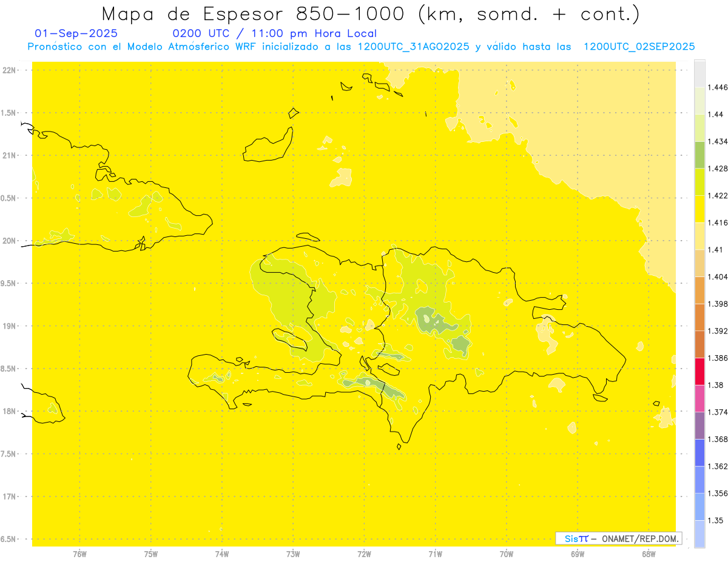728x562 pixels.
Task: Click the '21N' latitude label
Action: (10, 155)
